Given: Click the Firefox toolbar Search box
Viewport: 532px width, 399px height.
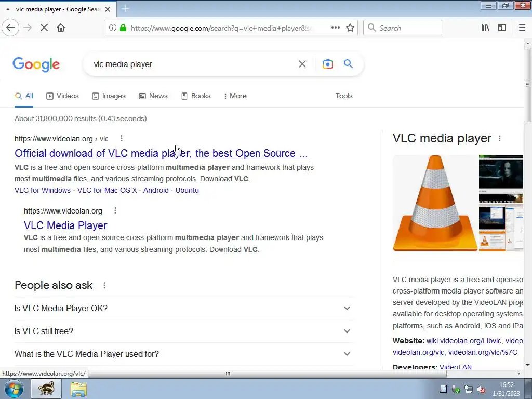Looking at the screenshot, I should pos(403,28).
